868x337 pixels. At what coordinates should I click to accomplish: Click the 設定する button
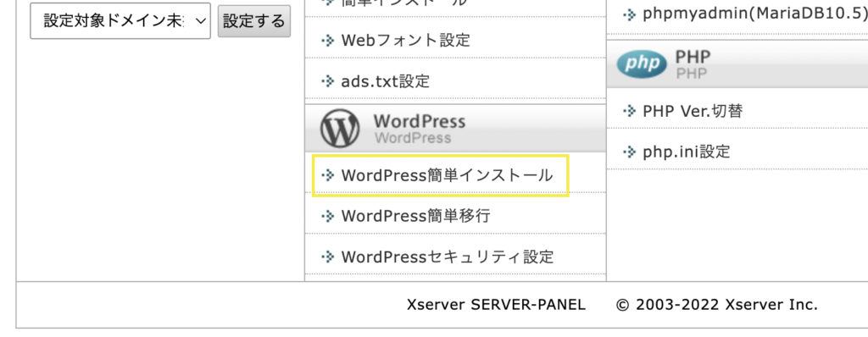[254, 21]
